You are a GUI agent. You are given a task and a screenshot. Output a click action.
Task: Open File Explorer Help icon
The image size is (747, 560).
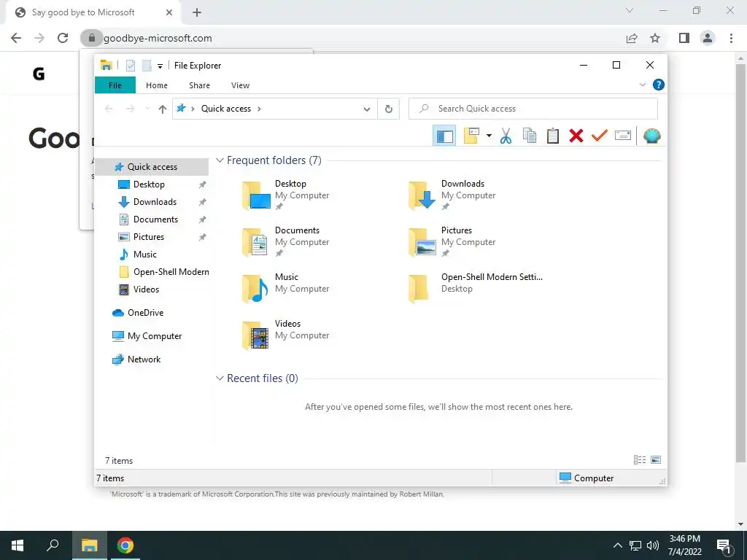tap(659, 85)
